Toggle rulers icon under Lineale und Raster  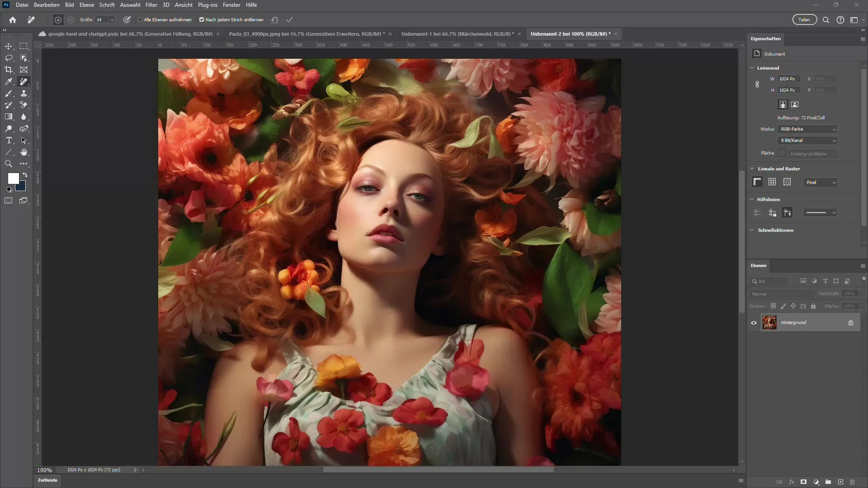pos(757,182)
